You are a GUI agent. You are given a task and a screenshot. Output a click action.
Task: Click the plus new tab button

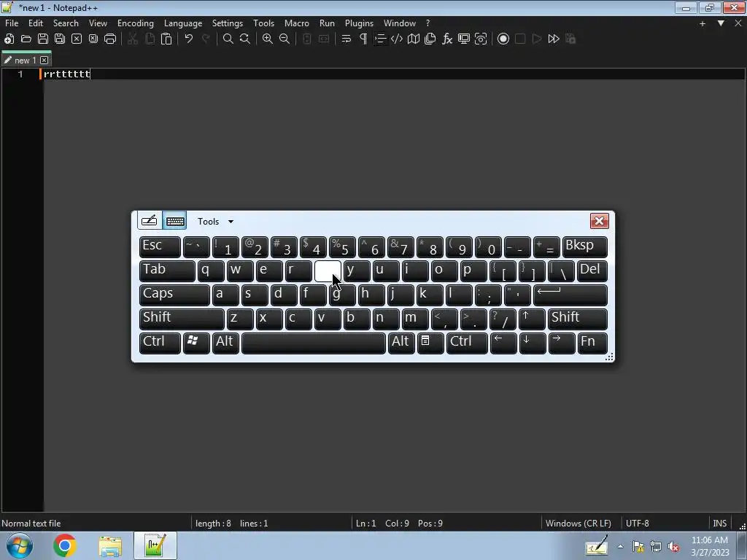tap(703, 23)
